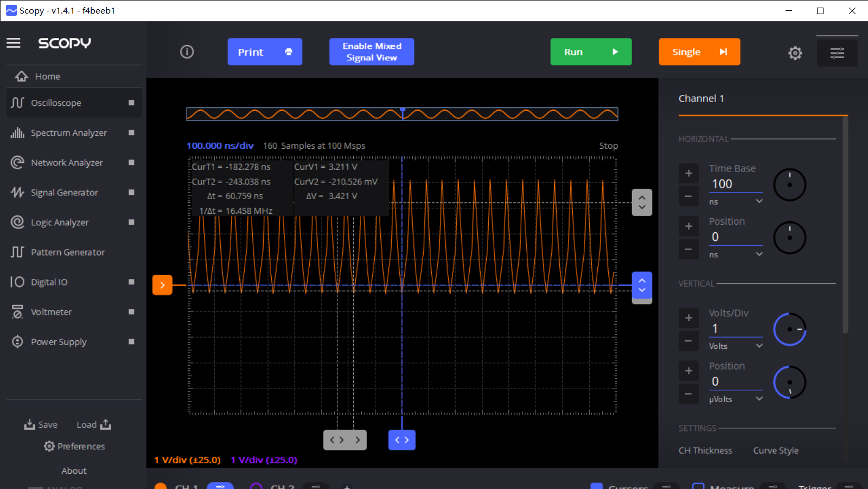Viewport: 868px width, 489px height.
Task: Go to Home in the sidebar
Action: point(47,77)
